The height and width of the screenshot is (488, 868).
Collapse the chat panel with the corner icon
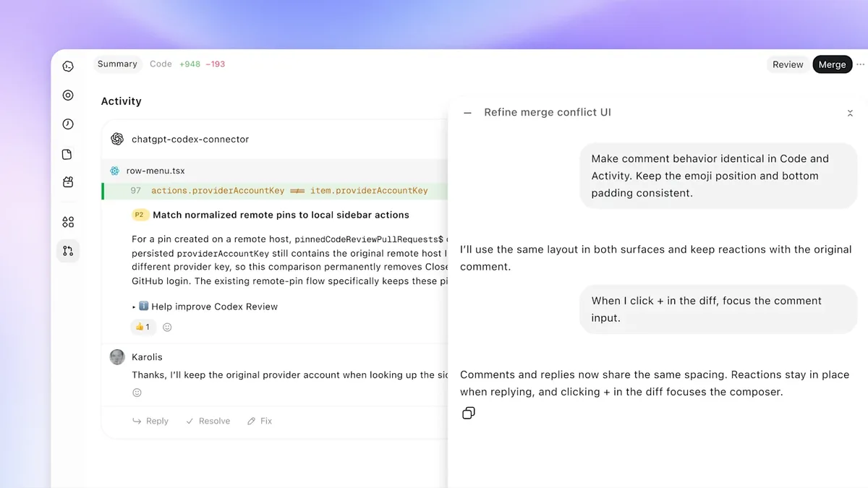click(850, 113)
